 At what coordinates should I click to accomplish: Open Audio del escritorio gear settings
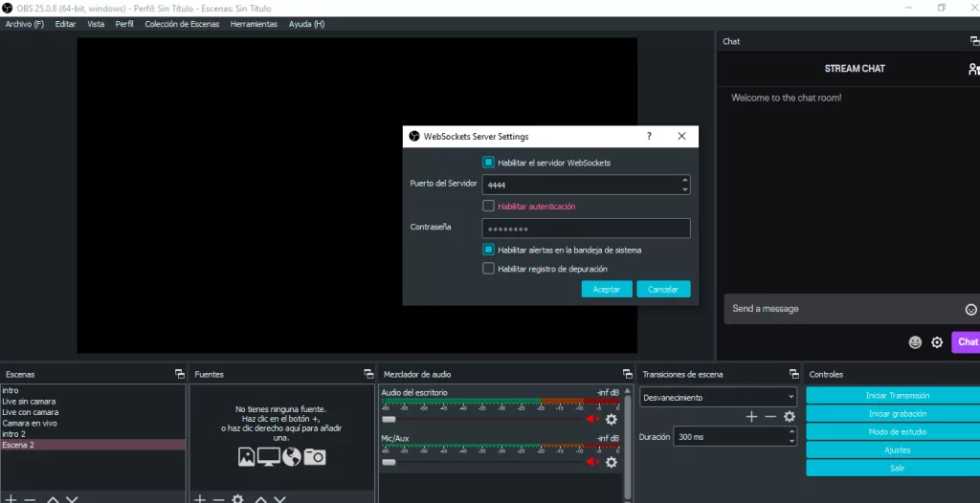coord(612,419)
